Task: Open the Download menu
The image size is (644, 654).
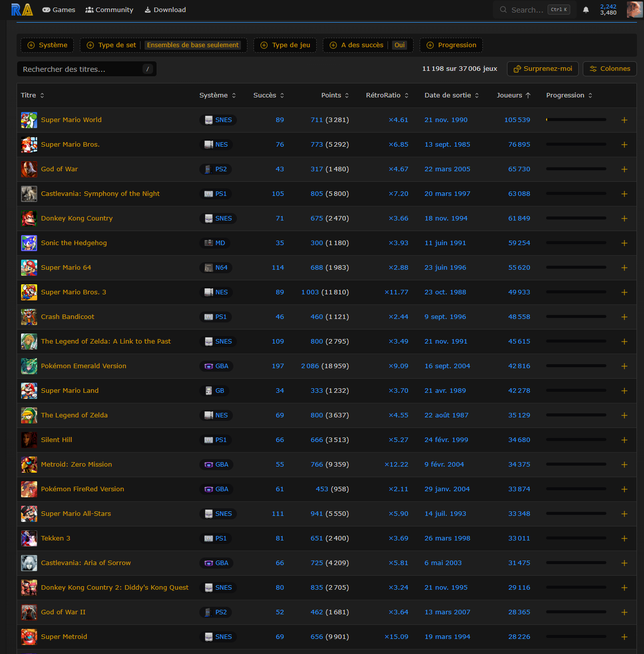Action: click(x=165, y=10)
